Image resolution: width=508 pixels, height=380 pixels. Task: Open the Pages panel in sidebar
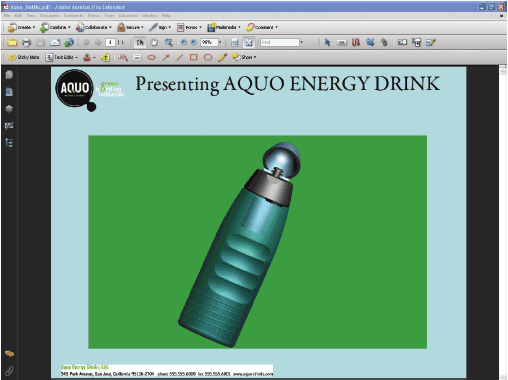(x=9, y=75)
